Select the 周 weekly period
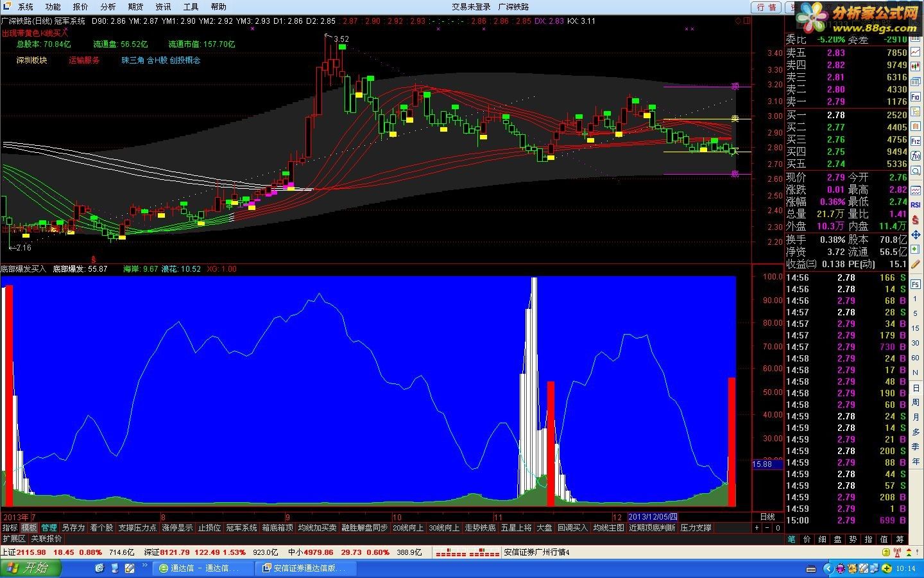This screenshot has width=924, height=578. [916, 403]
